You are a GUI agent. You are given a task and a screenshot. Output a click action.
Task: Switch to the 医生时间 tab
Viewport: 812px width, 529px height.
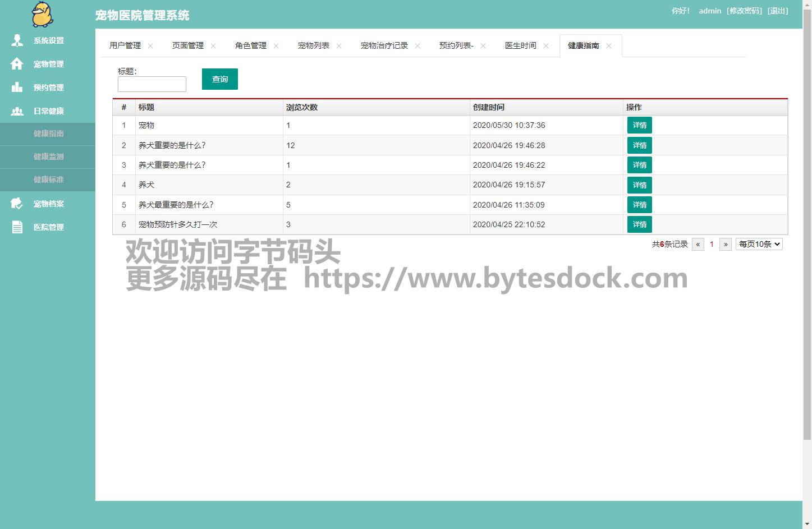[x=520, y=45]
